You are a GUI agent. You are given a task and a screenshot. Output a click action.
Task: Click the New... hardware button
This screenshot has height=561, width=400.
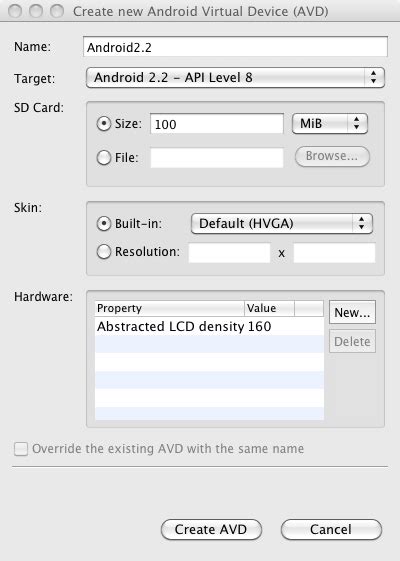[x=352, y=312]
